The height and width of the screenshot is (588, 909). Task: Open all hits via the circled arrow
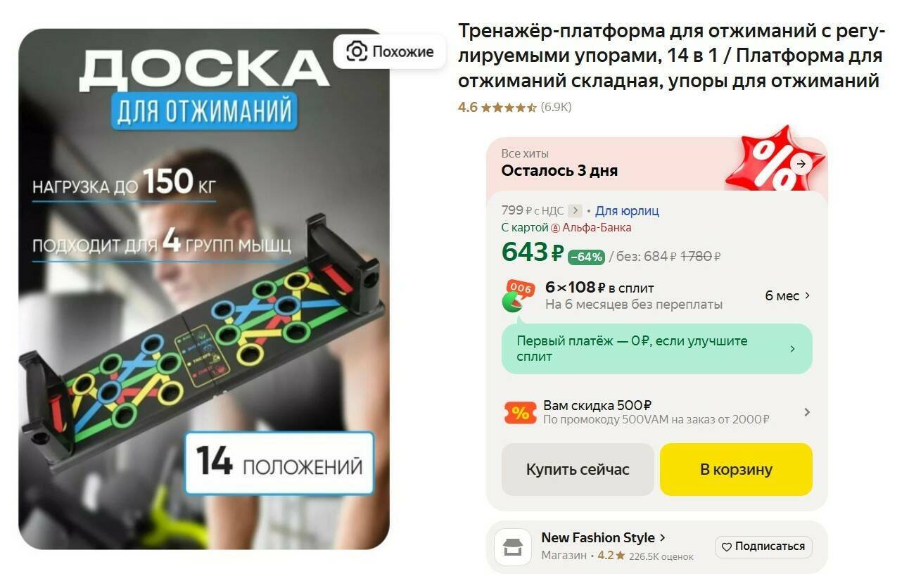point(801,164)
